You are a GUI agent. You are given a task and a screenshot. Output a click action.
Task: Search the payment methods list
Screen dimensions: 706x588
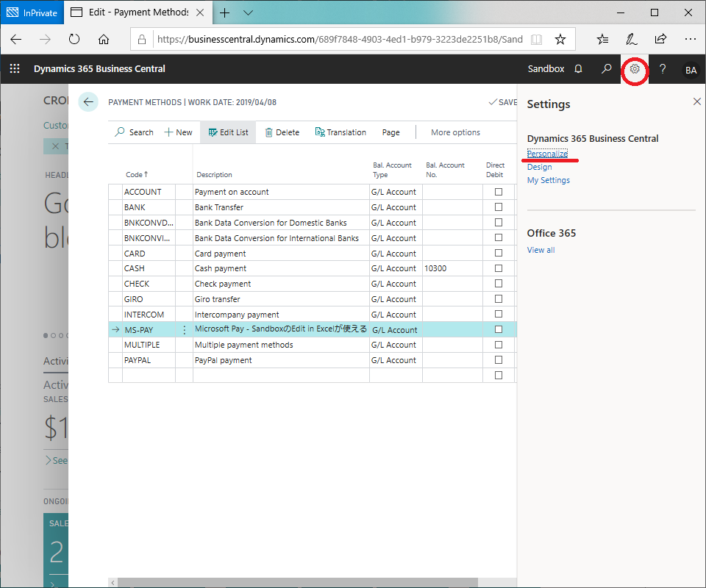(134, 132)
